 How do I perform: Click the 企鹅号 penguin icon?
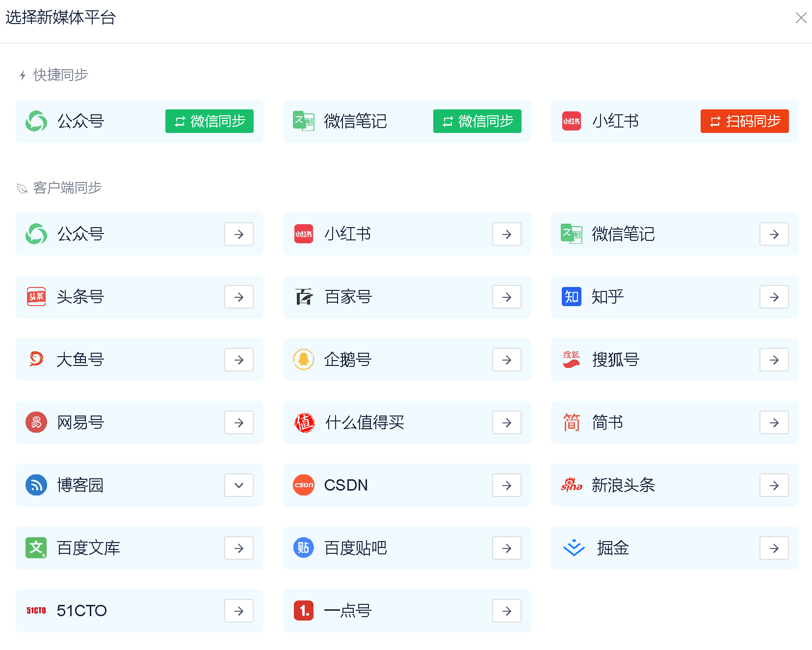(304, 360)
